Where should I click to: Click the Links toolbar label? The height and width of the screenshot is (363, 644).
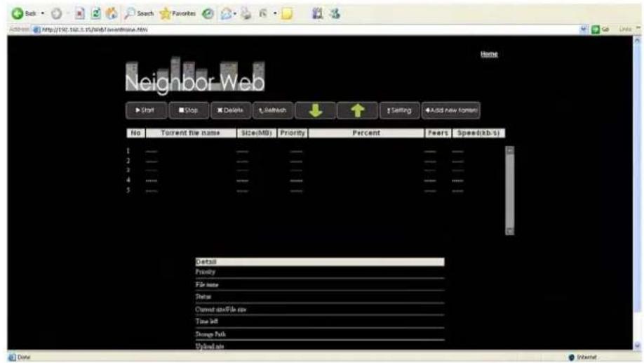click(x=624, y=29)
